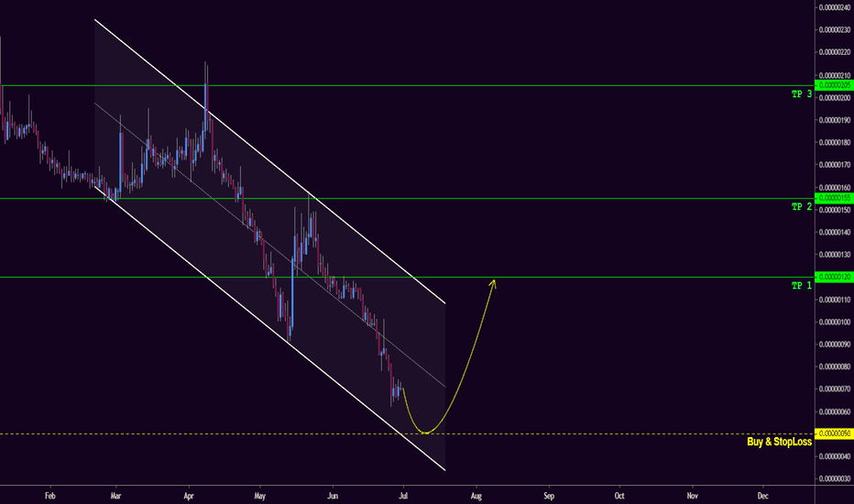The width and height of the screenshot is (854, 504).
Task: Click the 0.00000240 price scale value
Action: coord(835,7)
